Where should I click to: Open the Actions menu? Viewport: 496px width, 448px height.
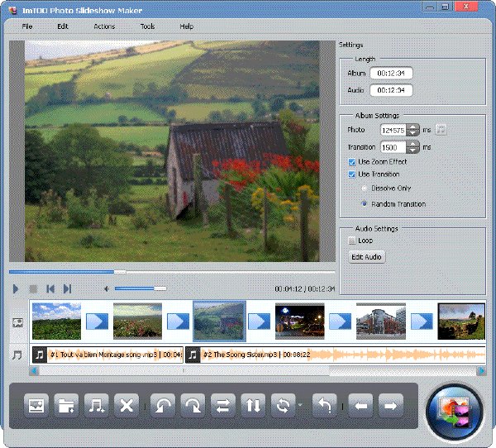pos(104,26)
